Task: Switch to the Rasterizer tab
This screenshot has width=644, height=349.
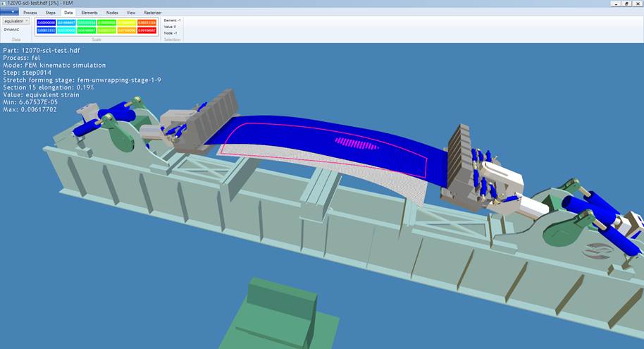Action: click(153, 13)
